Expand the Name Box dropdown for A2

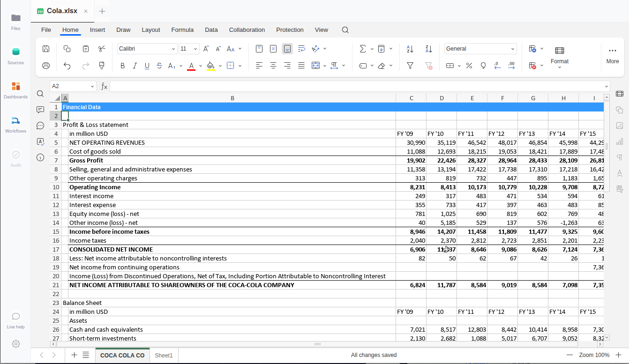click(x=92, y=86)
